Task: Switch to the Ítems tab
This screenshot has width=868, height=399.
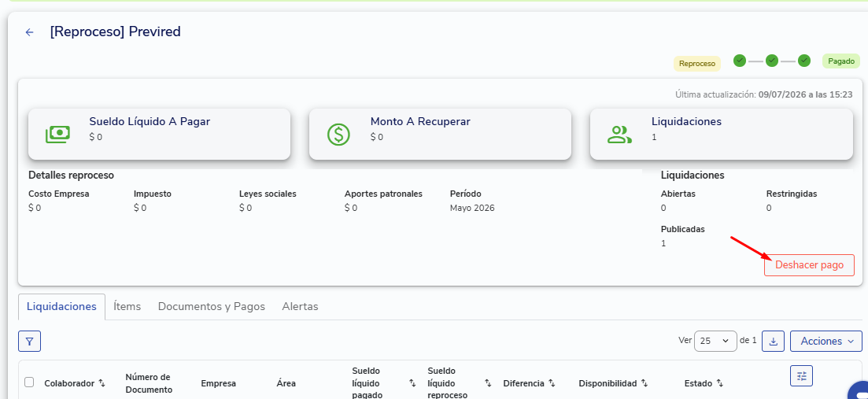Action: [127, 307]
